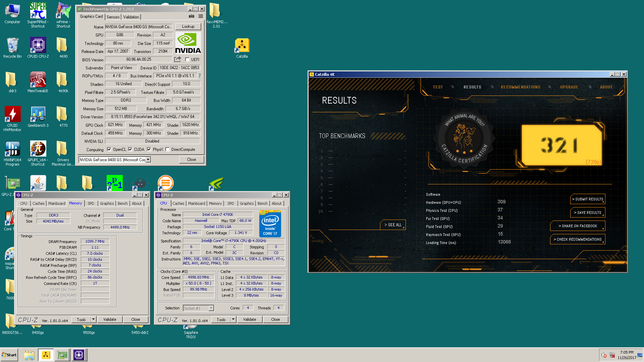The image size is (644, 362).
Task: Expand Tools dropdown arrow in Memory CPU-Z window
Action: [94, 319]
